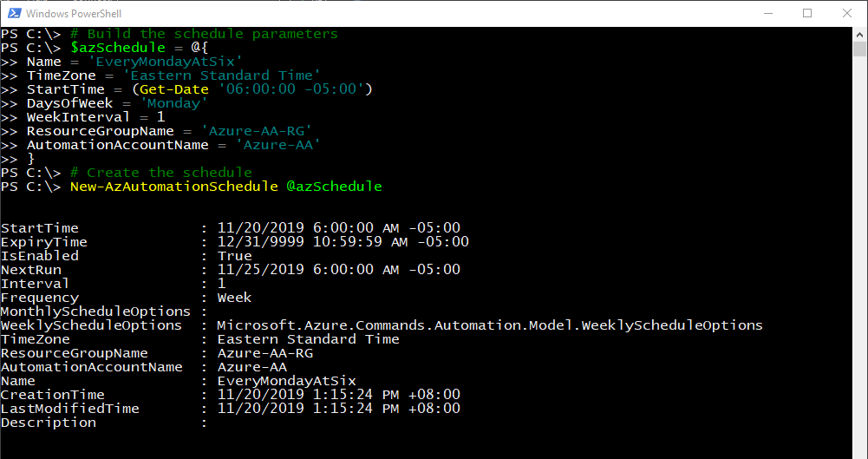Click the NextRun date value
This screenshot has height=459, width=868.
[x=338, y=270]
